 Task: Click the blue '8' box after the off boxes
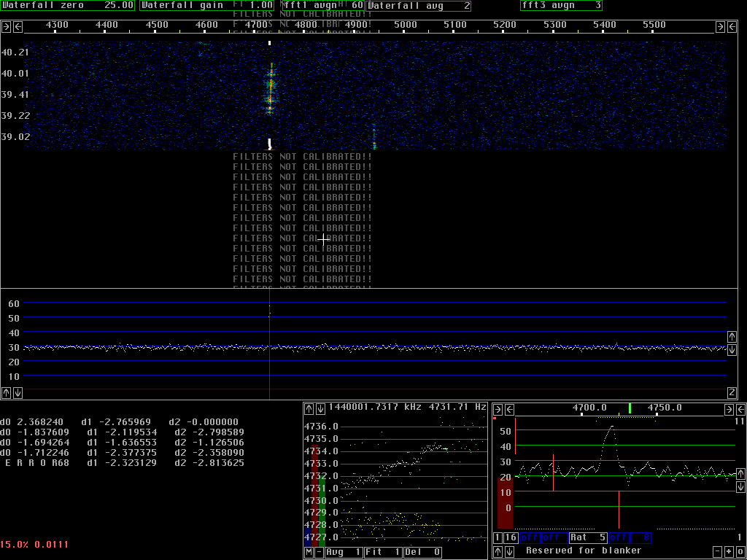[640, 537]
